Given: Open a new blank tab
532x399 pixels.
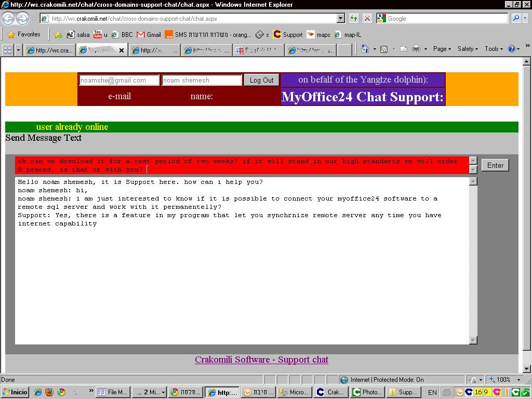Looking at the screenshot, I should click(345, 50).
